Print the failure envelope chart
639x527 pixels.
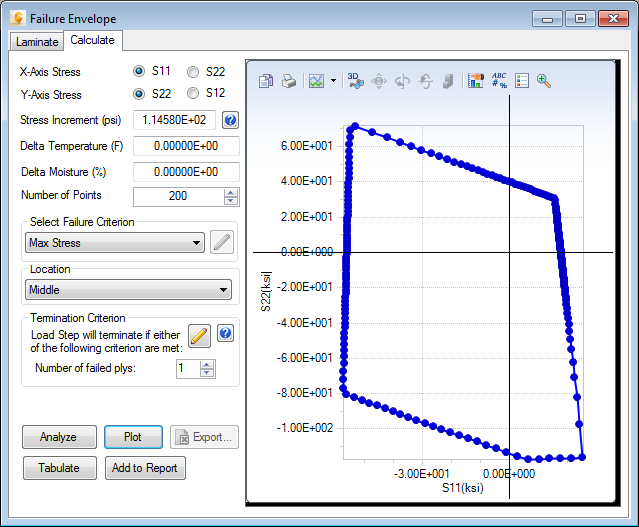pyautogui.click(x=289, y=81)
